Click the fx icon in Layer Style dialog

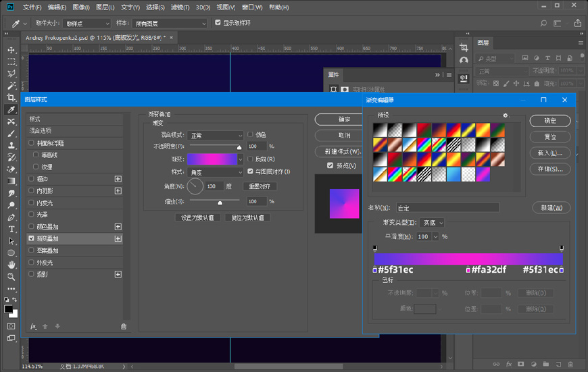pos(33,326)
